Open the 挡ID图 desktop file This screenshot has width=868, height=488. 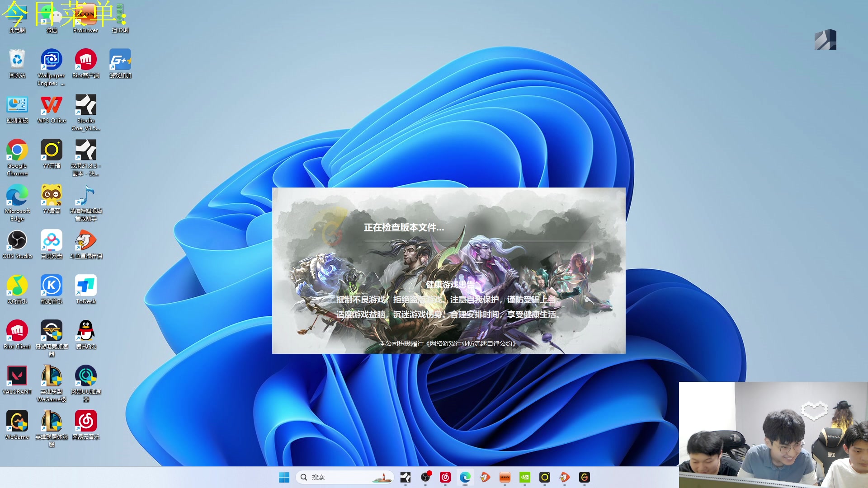point(120,18)
